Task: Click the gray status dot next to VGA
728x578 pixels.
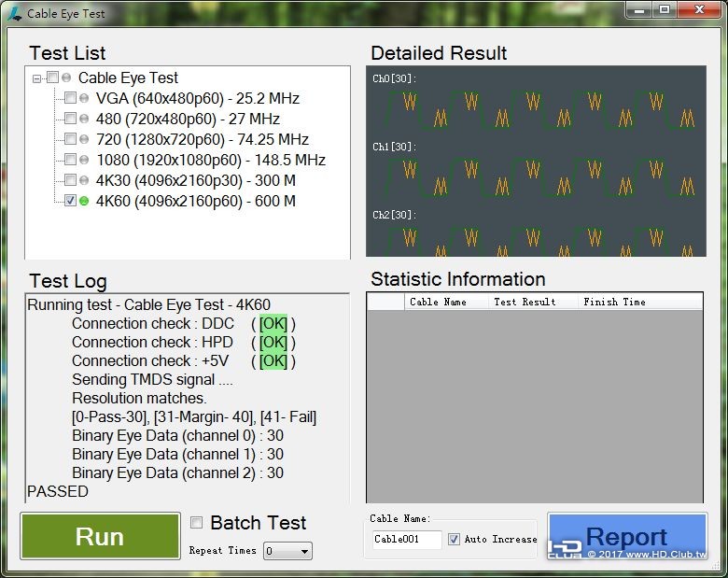Action: (84, 98)
